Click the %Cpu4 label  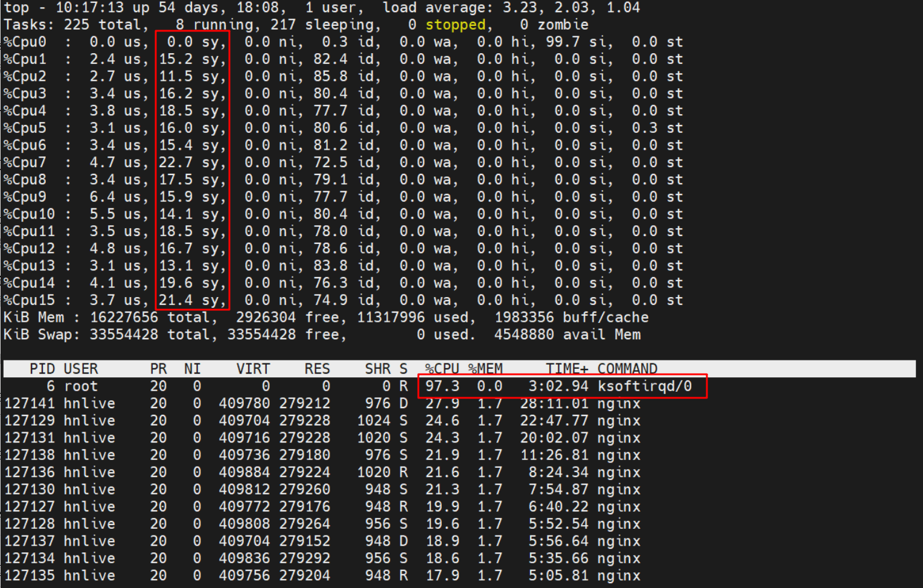point(25,111)
